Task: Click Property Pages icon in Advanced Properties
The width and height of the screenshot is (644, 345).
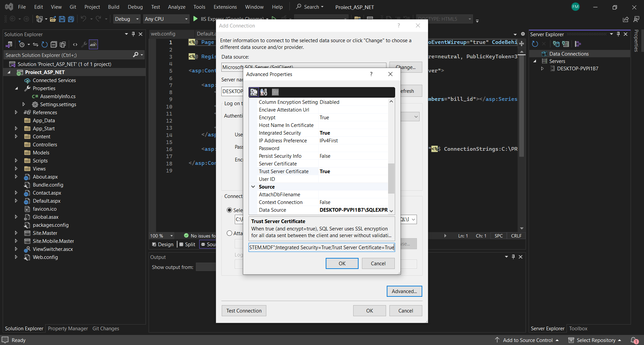Action: coord(275,92)
